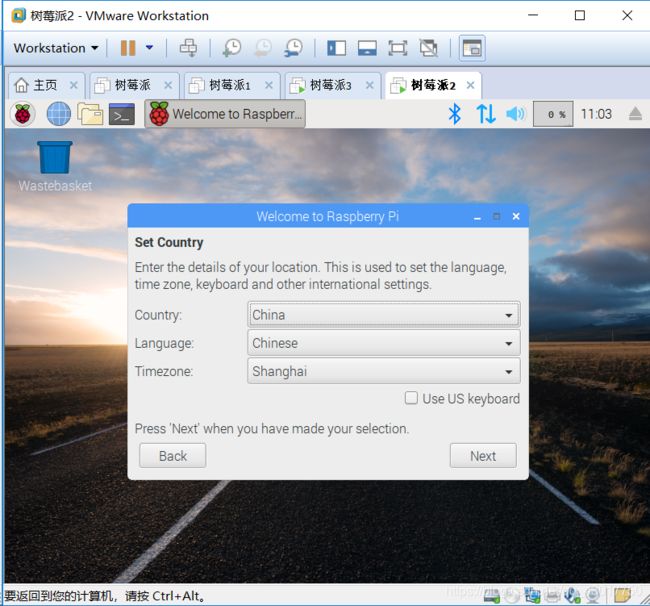Click the sound card status bar icon
Screen dimensions: 650x606
coord(572,596)
